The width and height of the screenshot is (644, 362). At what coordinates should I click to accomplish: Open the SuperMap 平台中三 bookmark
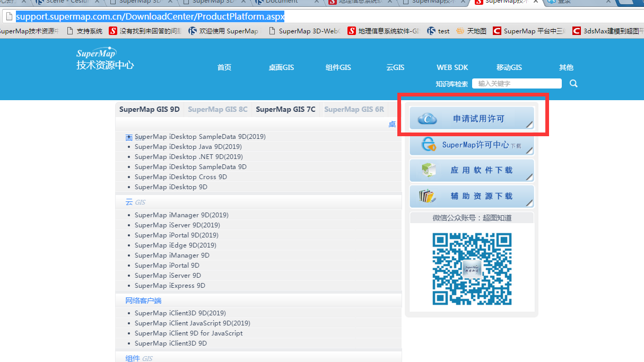tap(529, 31)
